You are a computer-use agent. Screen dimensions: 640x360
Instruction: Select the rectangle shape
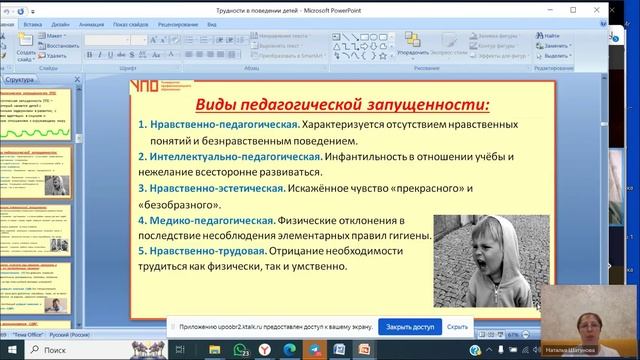364,38
